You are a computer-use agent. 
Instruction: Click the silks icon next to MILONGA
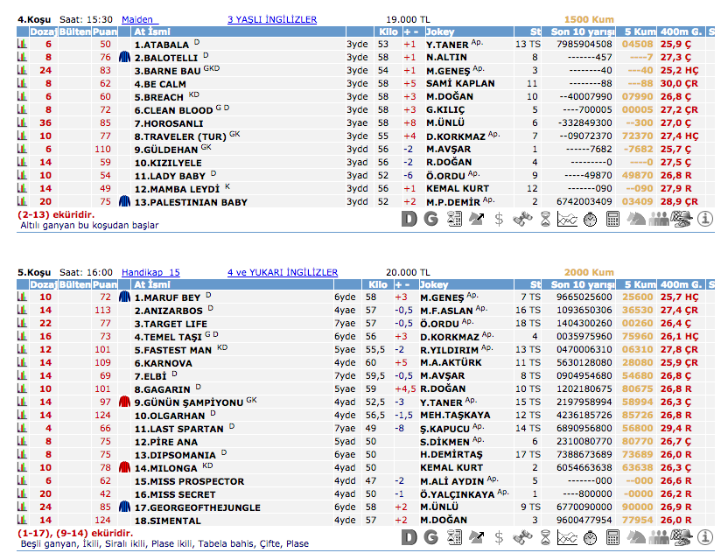pos(124,468)
